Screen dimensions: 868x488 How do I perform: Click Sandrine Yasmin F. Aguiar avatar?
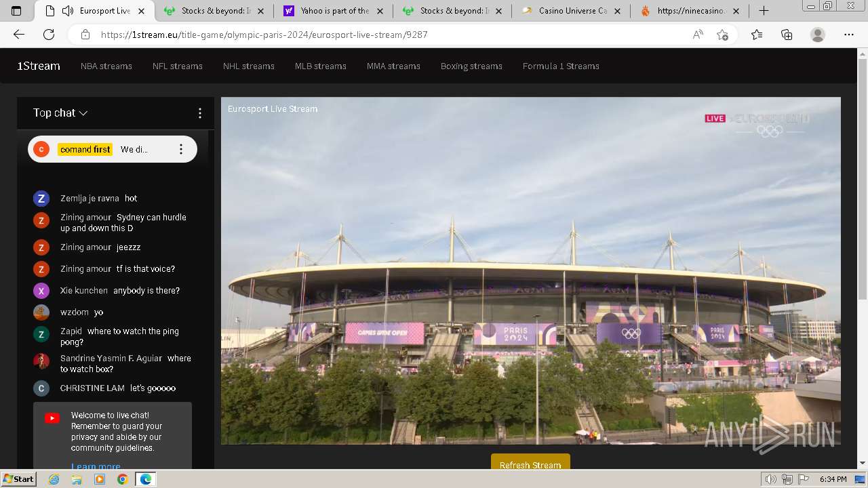[x=41, y=361]
